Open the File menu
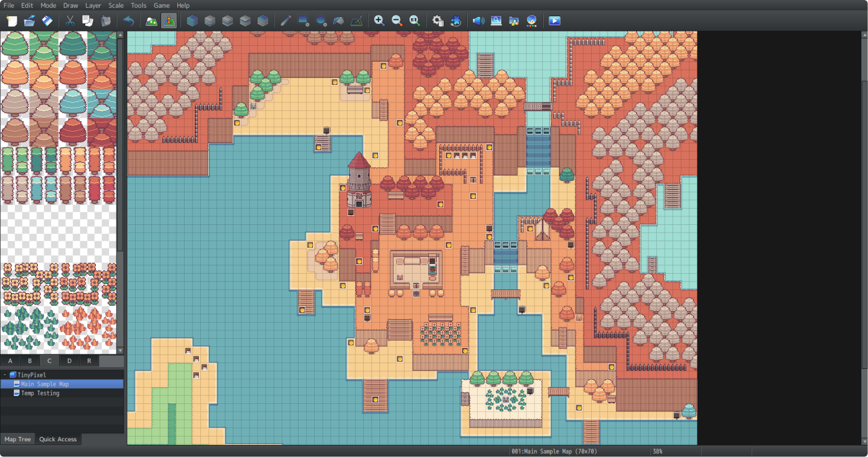Viewport: 868px width, 457px height. (x=8, y=5)
